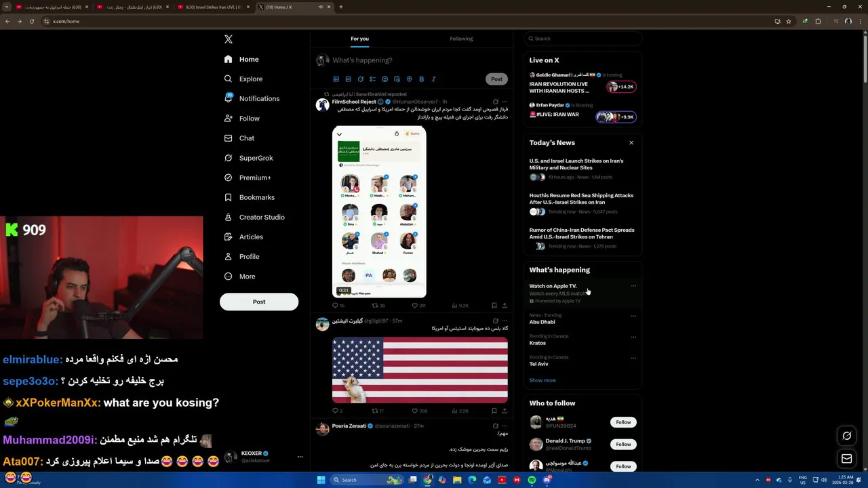Open Premium+ in sidebar
This screenshot has height=488, width=868.
pos(248,178)
